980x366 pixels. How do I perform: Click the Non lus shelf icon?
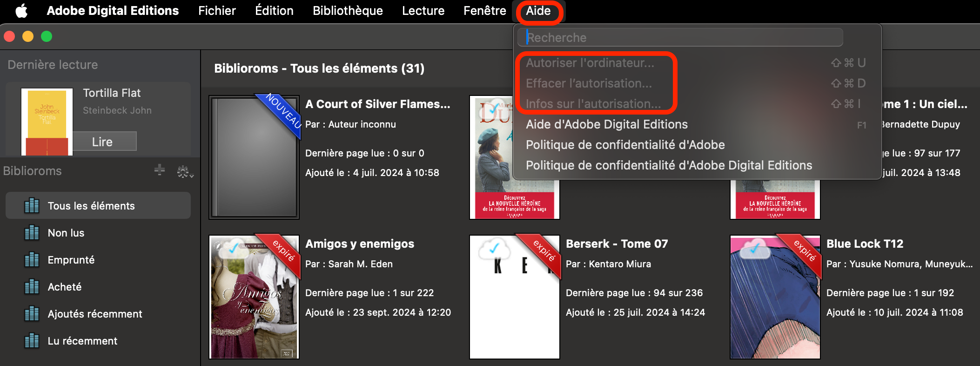(32, 232)
